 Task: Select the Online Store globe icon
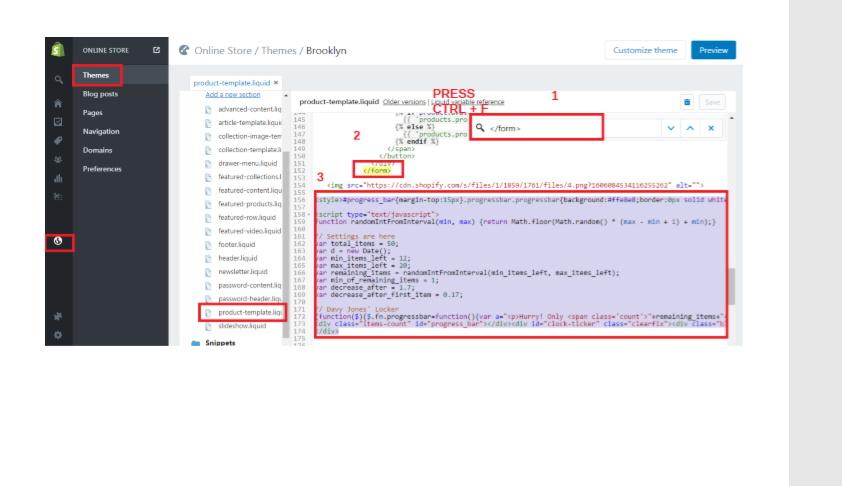(58, 241)
